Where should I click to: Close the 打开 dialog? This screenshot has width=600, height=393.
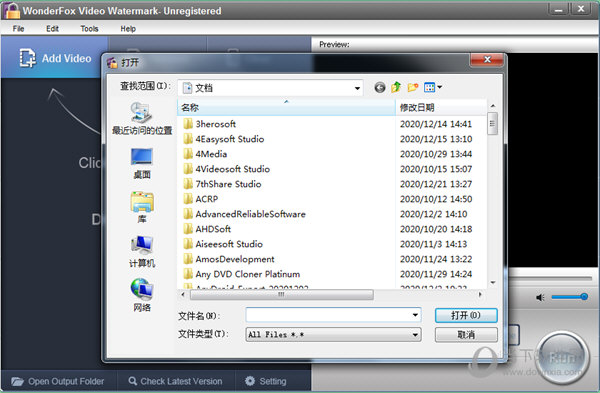(487, 60)
